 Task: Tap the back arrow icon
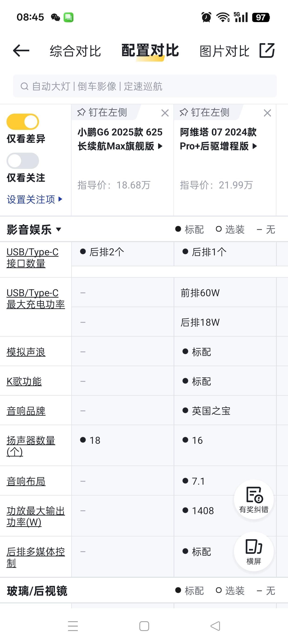(21, 51)
